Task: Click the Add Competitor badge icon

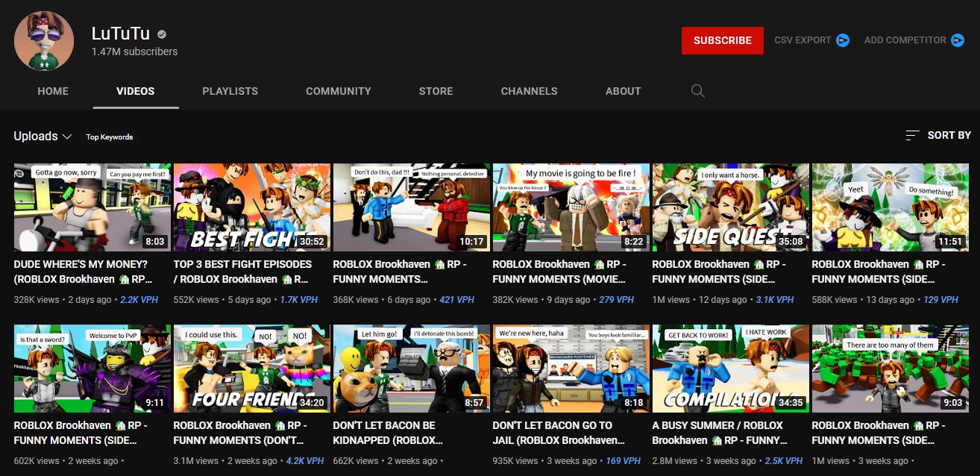Action: (x=958, y=40)
